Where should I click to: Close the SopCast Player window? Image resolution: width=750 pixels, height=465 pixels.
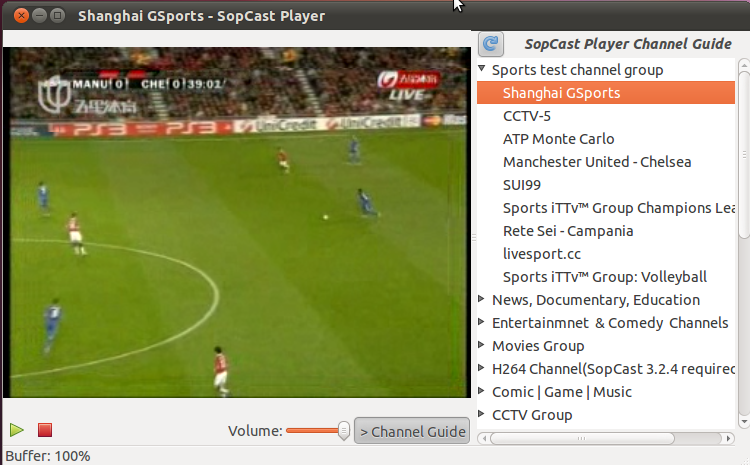point(21,16)
